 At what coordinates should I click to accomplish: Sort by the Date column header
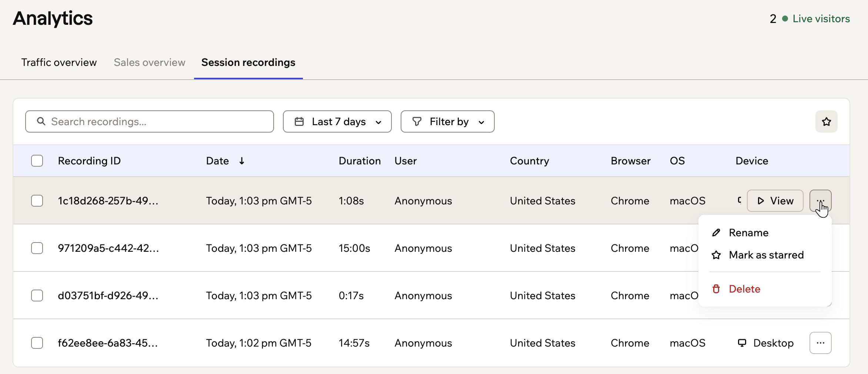click(x=217, y=161)
